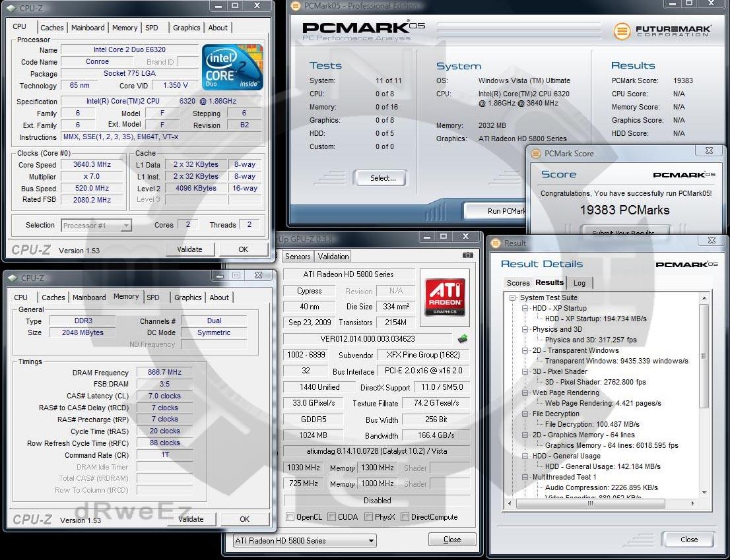Enable the DirectCompute checkbox

pos(405,516)
